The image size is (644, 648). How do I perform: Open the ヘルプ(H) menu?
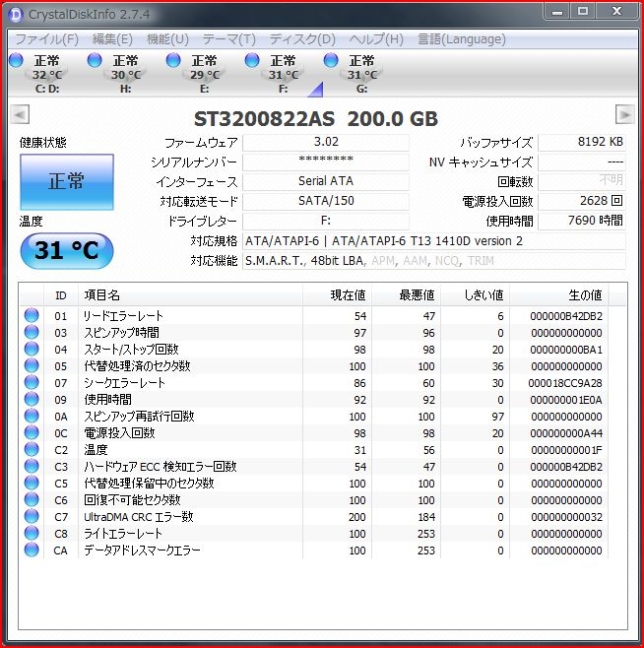coord(376,39)
